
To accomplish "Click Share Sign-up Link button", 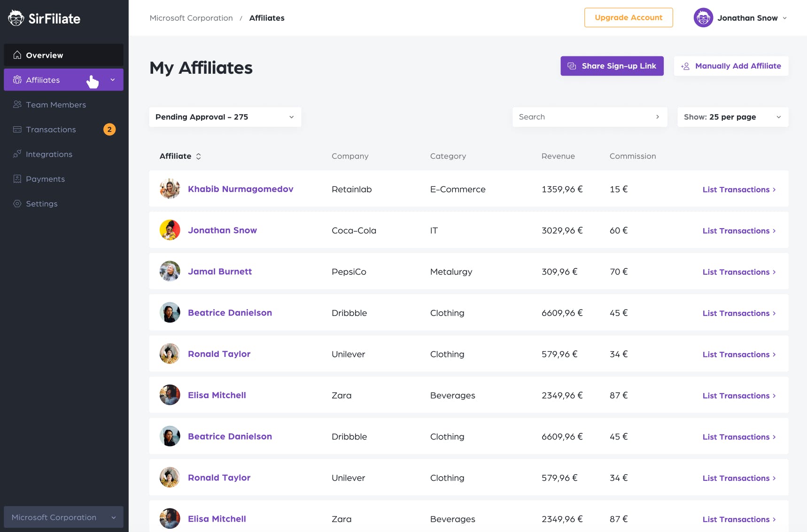I will click(x=612, y=66).
